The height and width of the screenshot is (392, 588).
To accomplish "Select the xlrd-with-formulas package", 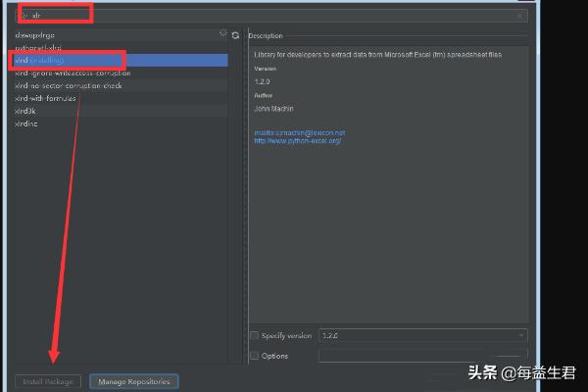I will click(44, 99).
